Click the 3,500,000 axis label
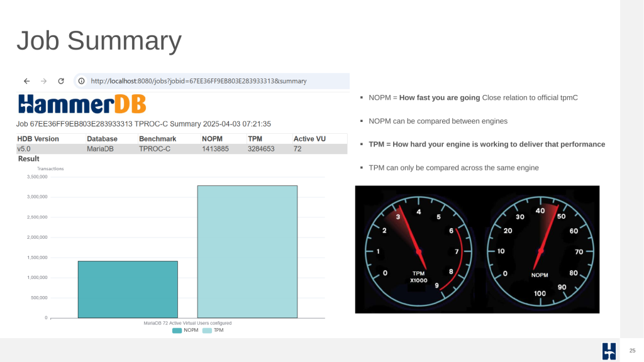Screen dimensions: 644x362 pos(37,177)
